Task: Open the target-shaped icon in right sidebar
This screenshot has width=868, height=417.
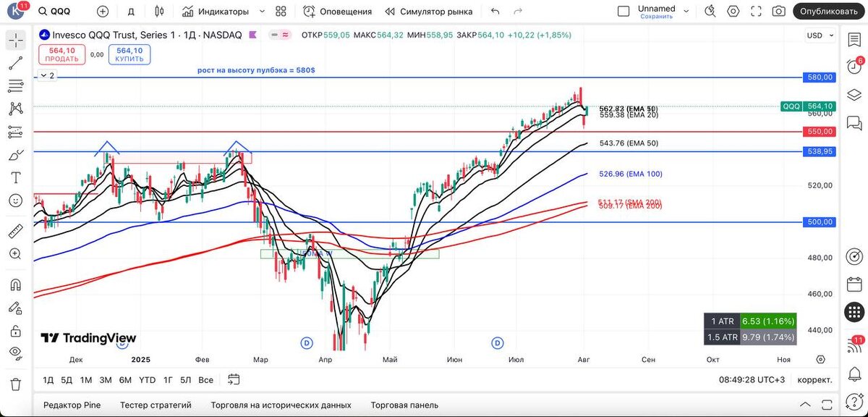Action: tap(854, 256)
